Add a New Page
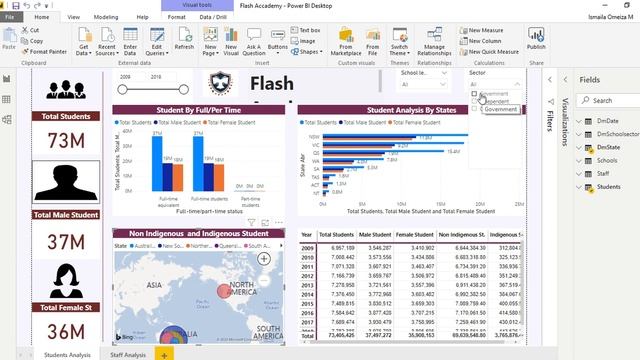The image size is (640, 360). tap(211, 41)
